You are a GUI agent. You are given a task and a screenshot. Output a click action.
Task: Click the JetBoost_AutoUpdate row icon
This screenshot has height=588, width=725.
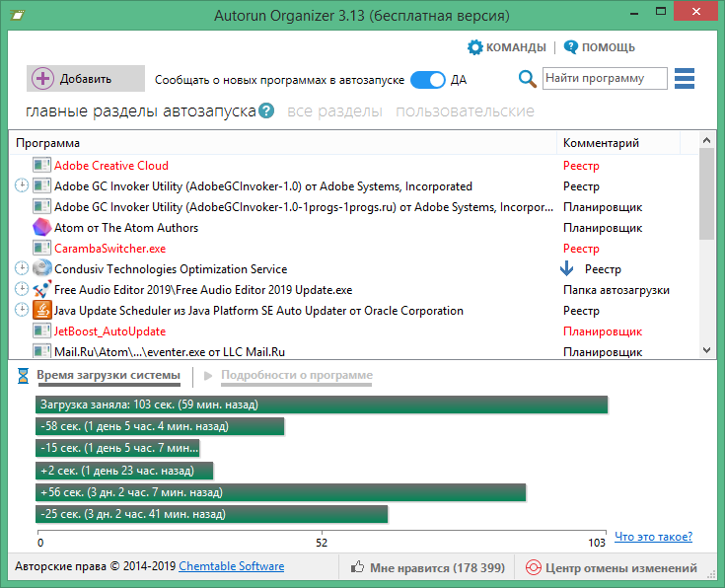(41, 331)
